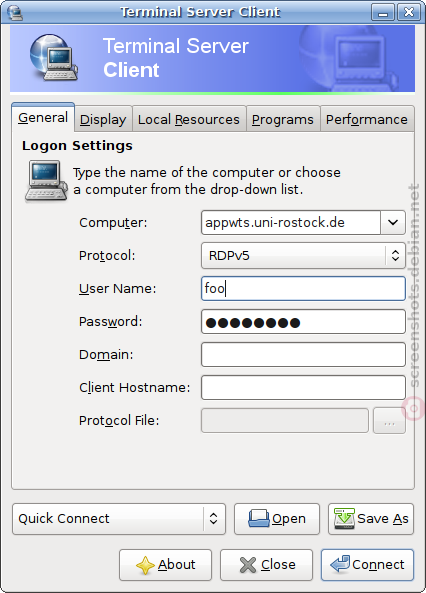Viewport: 426px width, 593px height.
Task: Click the star icon on About button
Action: tap(145, 565)
